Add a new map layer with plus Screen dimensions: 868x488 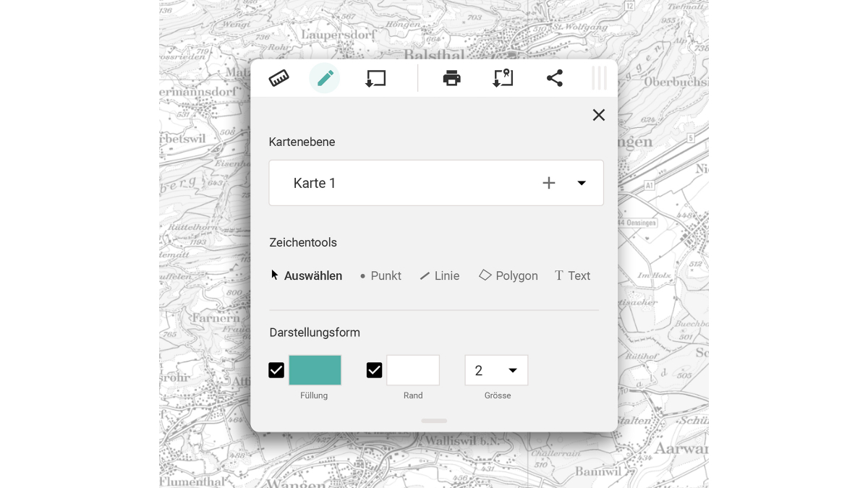pos(549,183)
